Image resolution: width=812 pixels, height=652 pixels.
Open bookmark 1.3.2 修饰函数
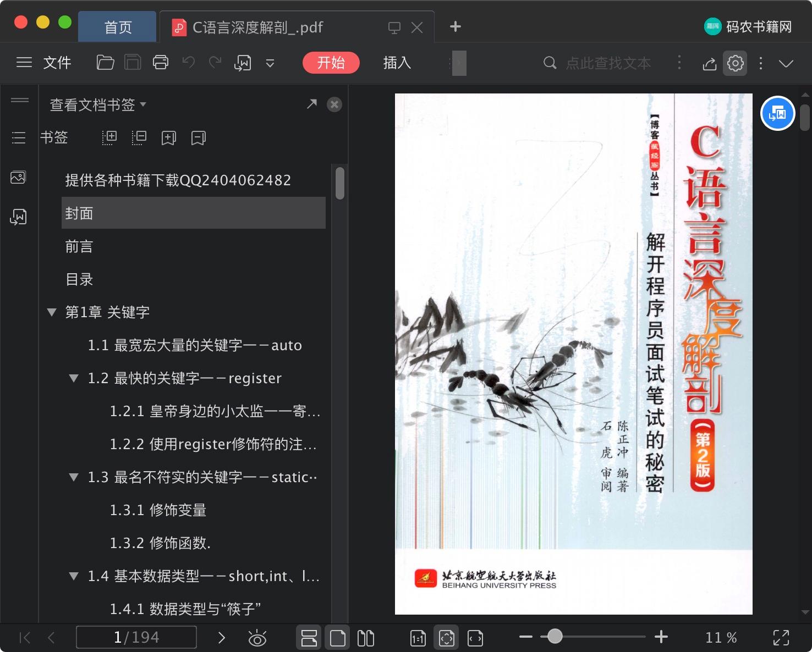pos(160,543)
